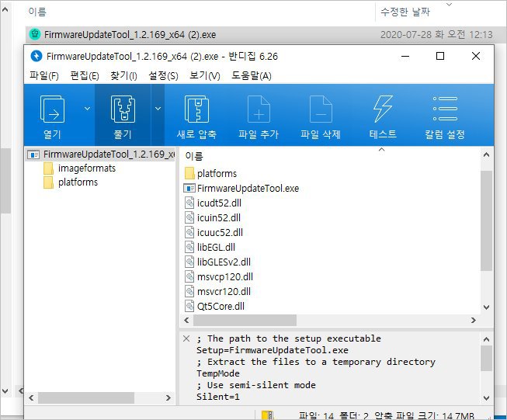Screen dimensions: 507x420
Task: Click the Add File (파일 추가) icon
Action: pos(259,111)
